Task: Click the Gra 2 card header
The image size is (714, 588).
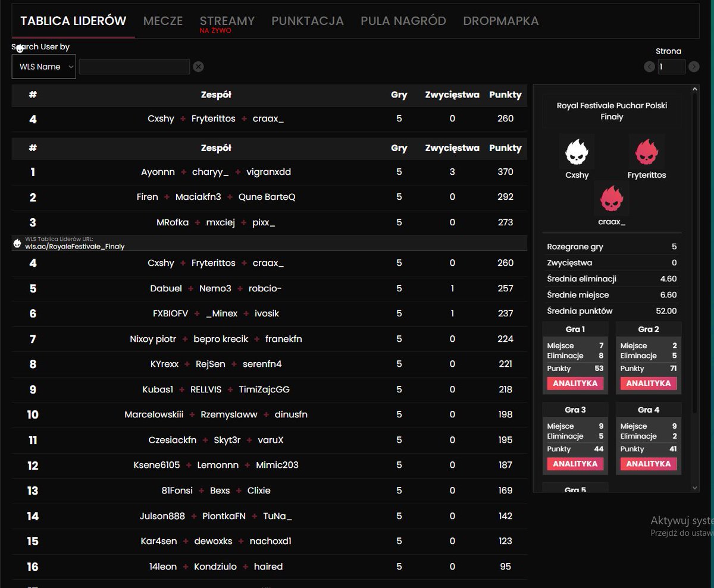Action: [x=649, y=329]
